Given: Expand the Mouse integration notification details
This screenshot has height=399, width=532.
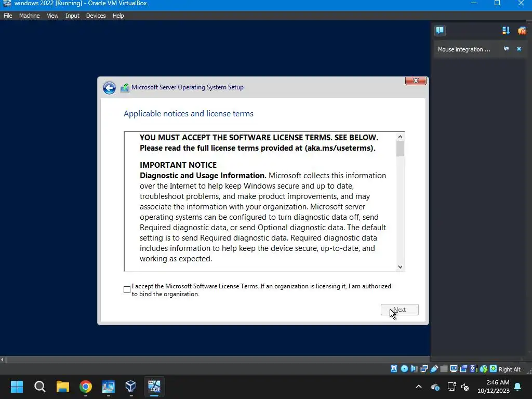Looking at the screenshot, I should [506, 49].
